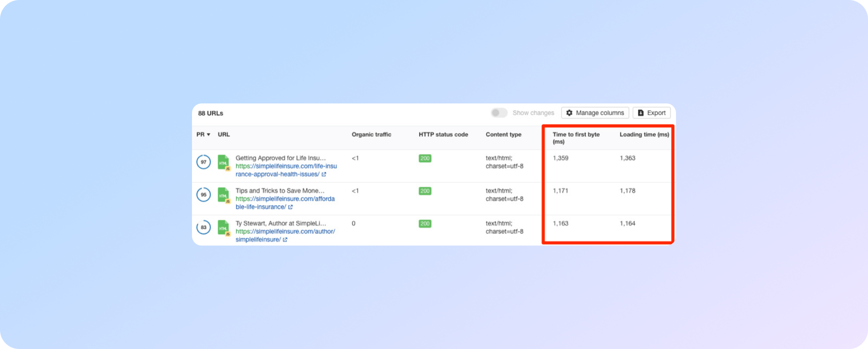Click the URL column header

coord(224,134)
